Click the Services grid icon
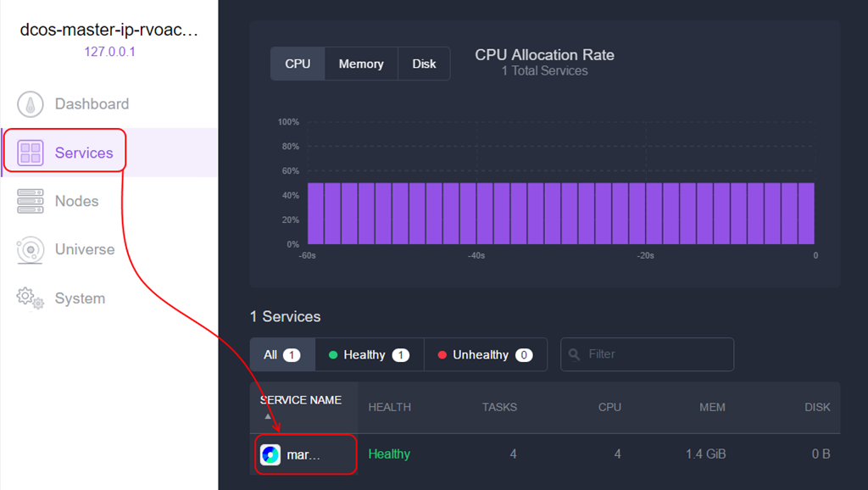The width and height of the screenshot is (868, 490). [31, 153]
